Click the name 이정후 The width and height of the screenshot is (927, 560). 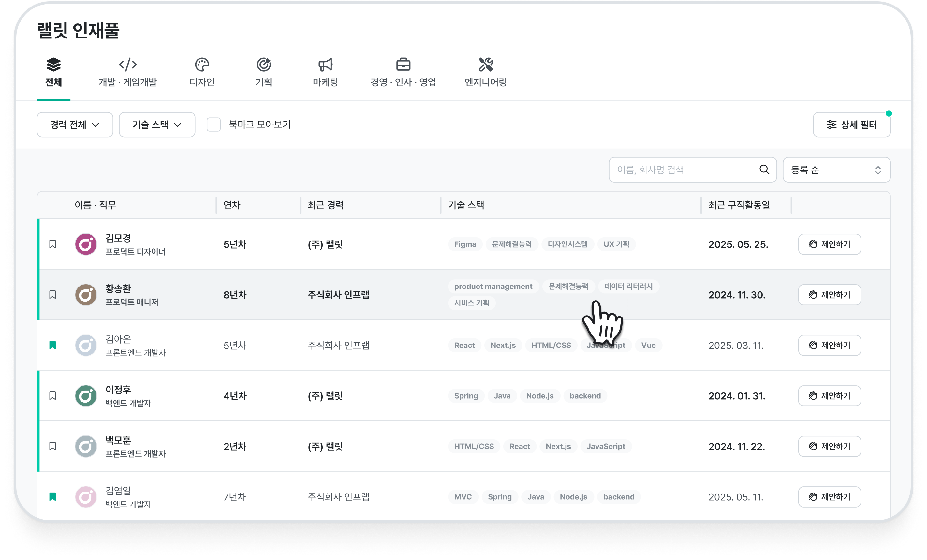[118, 389]
